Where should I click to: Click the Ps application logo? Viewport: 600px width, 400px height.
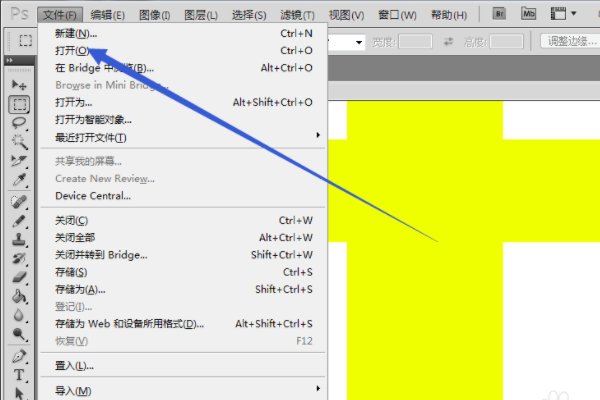click(x=19, y=14)
